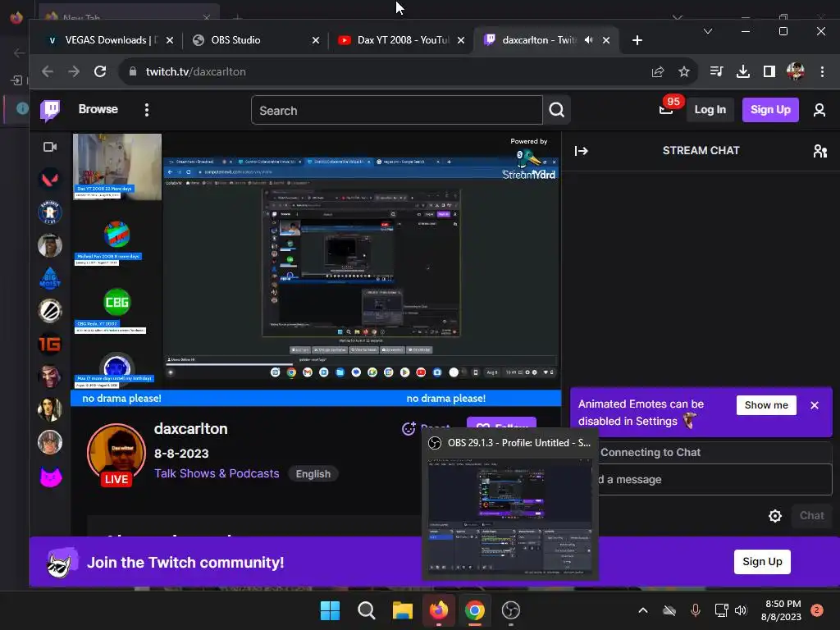Click the Browse link on Twitch

98,109
